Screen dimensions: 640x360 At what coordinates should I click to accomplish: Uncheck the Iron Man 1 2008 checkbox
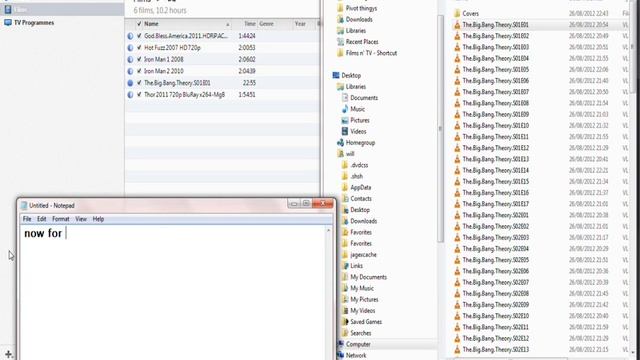[139, 60]
